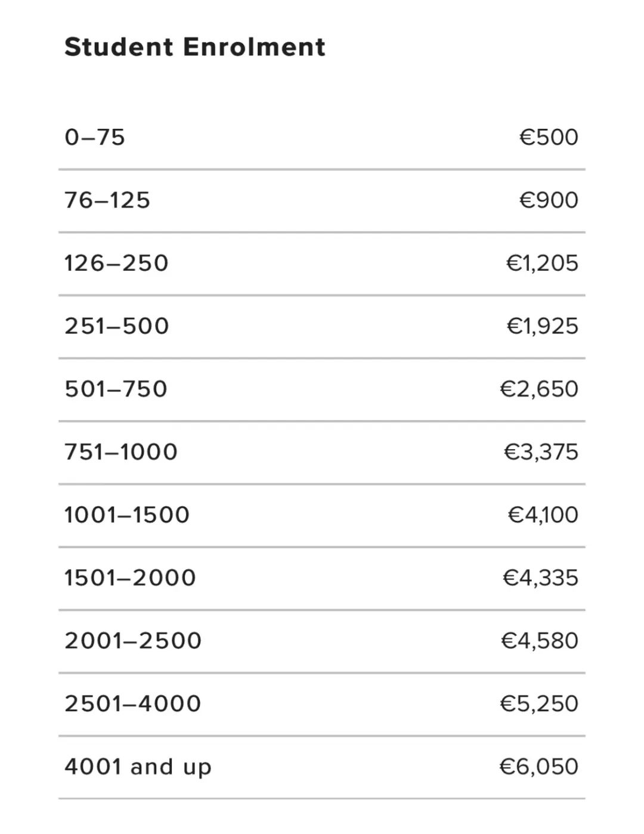This screenshot has width=644, height=834.
Task: Click the €1,925 fee
Action: [x=542, y=326]
